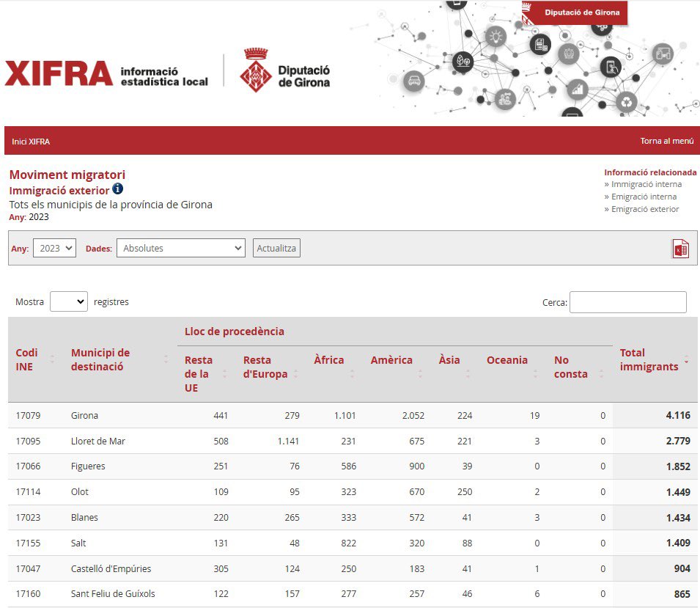Viewport: 700px width, 608px height.
Task: Select the Olot municipality cell
Action: click(79, 492)
